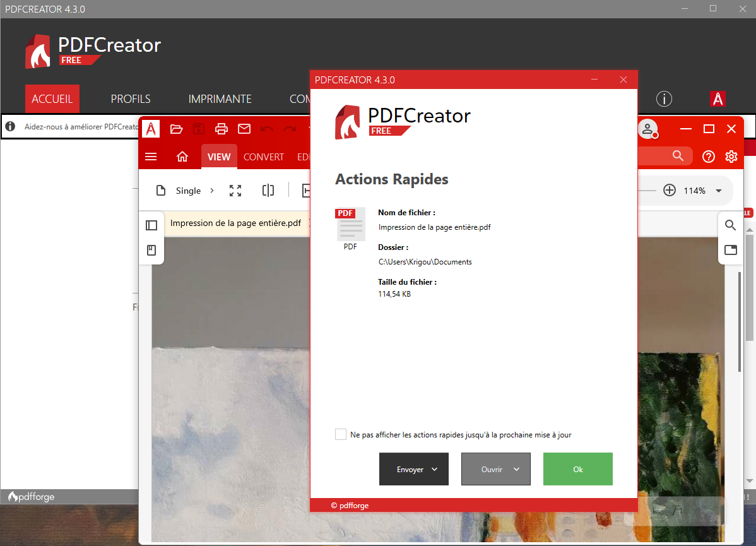Click file size 114,54 KB
The height and width of the screenshot is (546, 756).
pos(394,294)
